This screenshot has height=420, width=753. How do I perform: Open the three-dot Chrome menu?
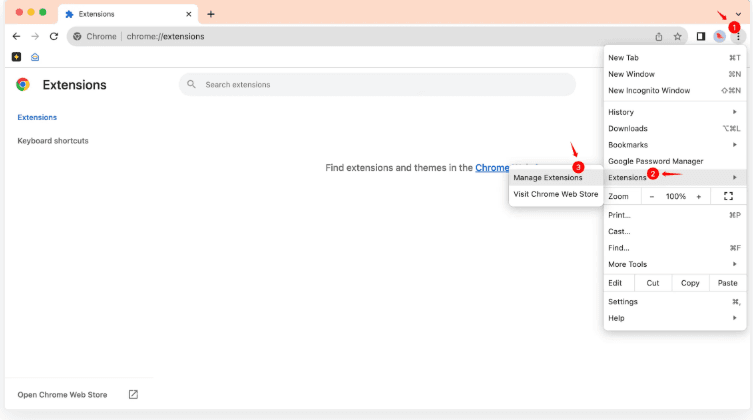(738, 36)
